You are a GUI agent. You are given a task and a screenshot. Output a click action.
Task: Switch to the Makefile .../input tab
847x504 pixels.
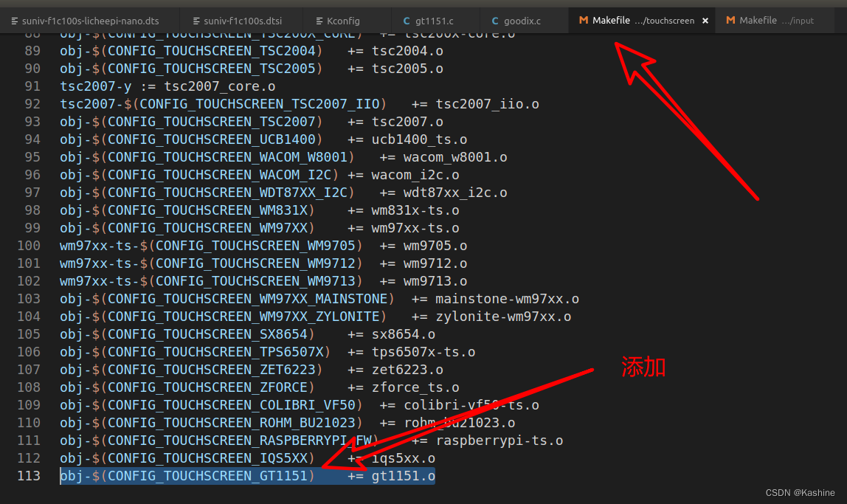tap(776, 21)
